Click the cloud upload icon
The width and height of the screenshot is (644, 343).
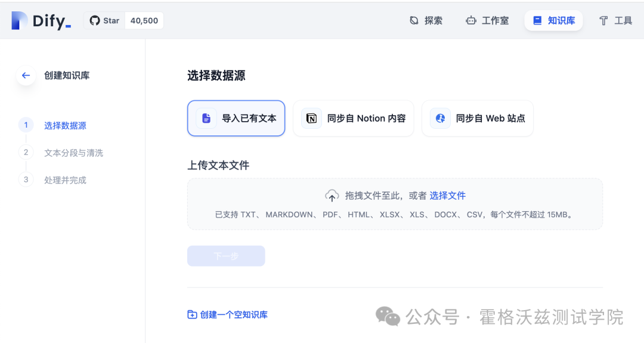[332, 196]
